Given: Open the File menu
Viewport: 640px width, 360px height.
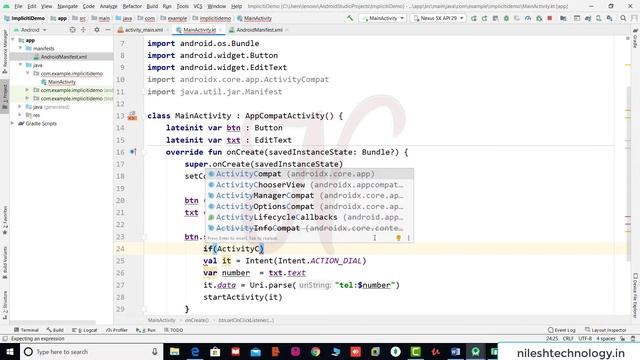Looking at the screenshot, I should coord(18,6).
